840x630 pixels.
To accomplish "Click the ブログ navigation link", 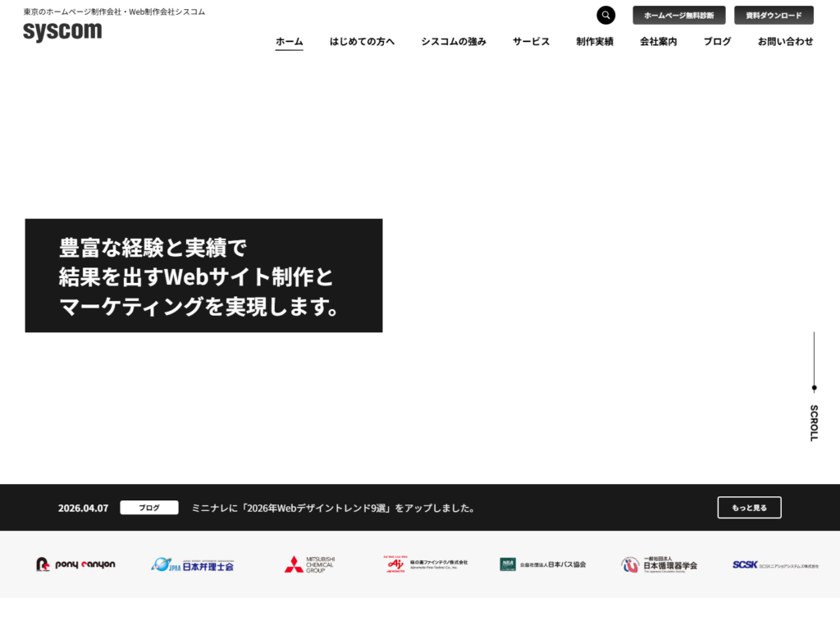I will tap(717, 42).
